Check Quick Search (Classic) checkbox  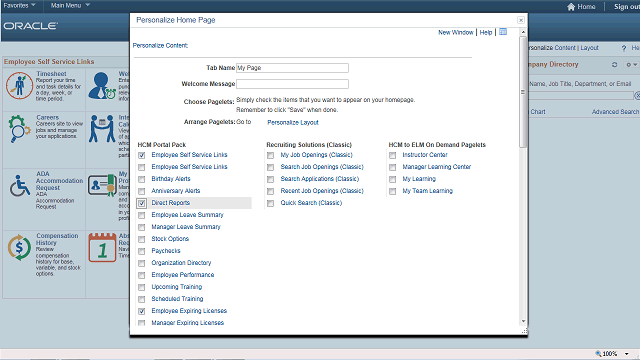(271, 203)
